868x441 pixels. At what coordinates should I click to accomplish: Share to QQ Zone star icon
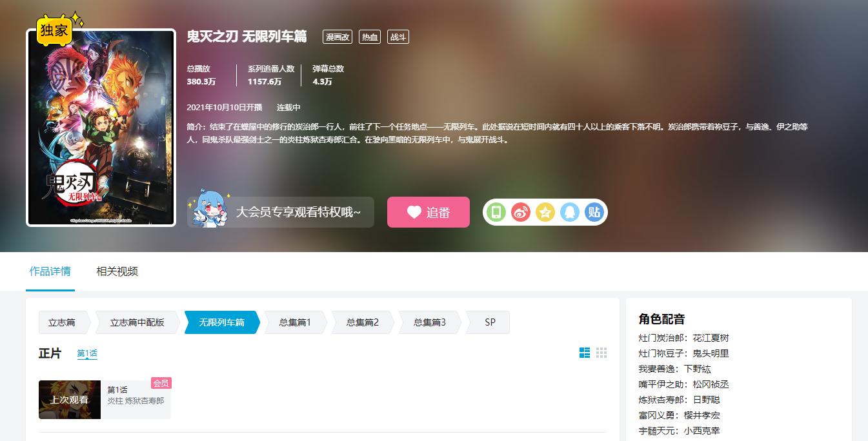pos(545,212)
